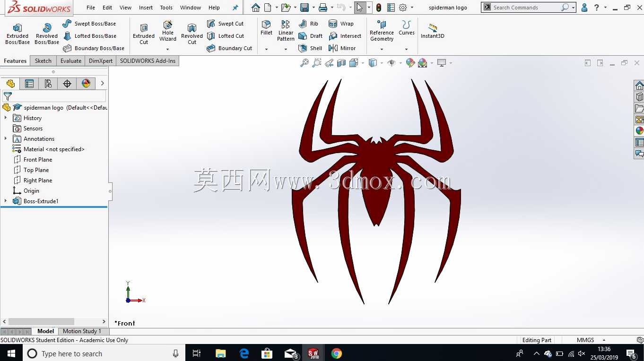The width and height of the screenshot is (644, 361).
Task: Switch to the Sketch tab
Action: pos(43,61)
